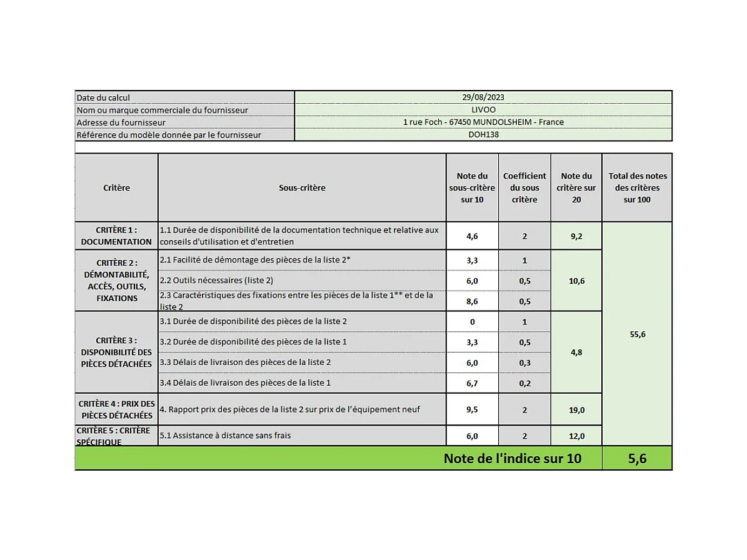This screenshot has width=747, height=560.
Task: Click the score 6,7 for sub-criterion 3.4
Action: pyautogui.click(x=472, y=382)
